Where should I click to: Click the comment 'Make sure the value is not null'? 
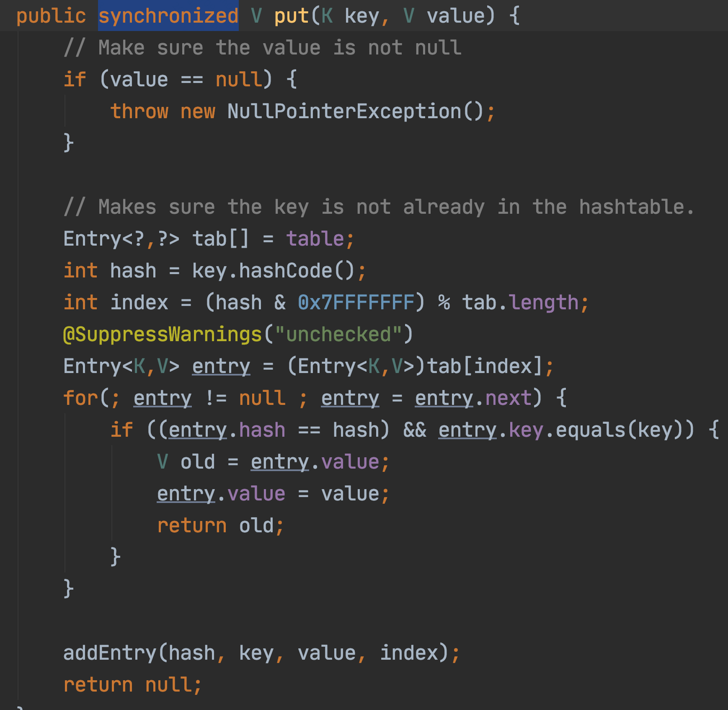[263, 48]
